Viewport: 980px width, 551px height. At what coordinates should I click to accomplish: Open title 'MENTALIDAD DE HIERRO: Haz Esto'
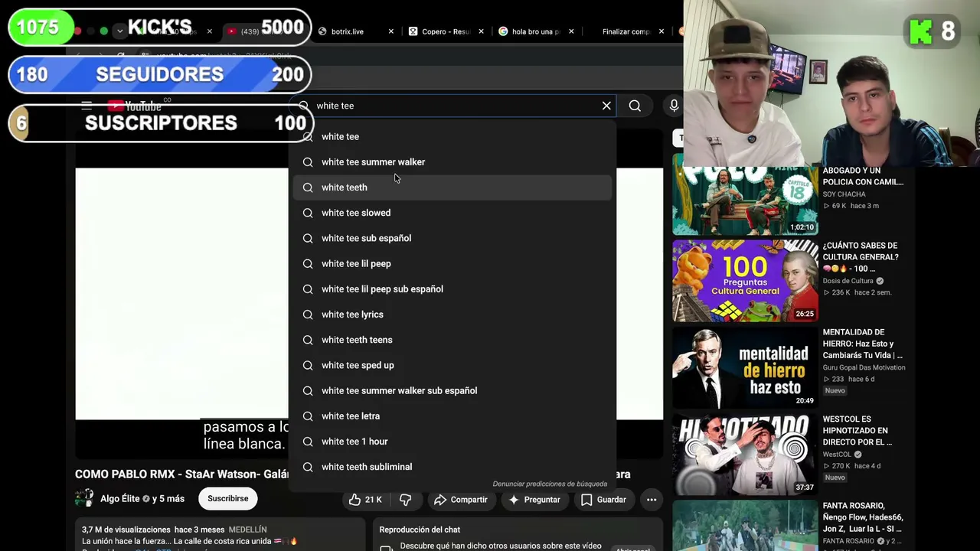tap(863, 344)
